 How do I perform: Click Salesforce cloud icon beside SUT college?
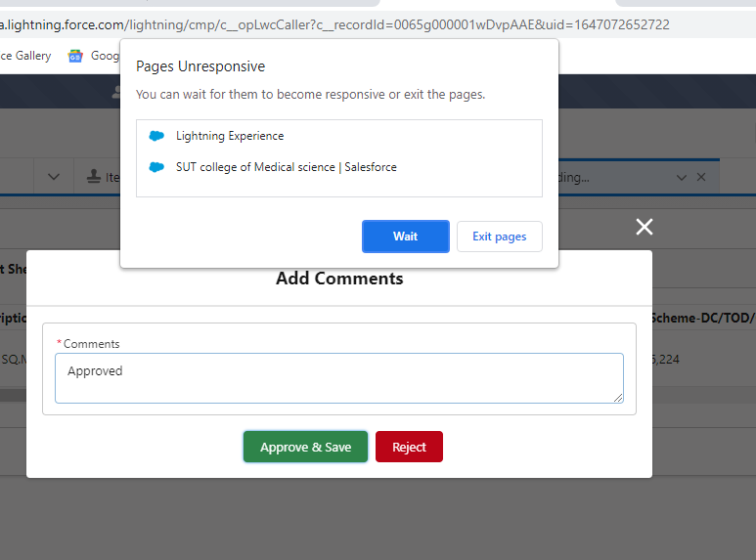pyautogui.click(x=156, y=167)
